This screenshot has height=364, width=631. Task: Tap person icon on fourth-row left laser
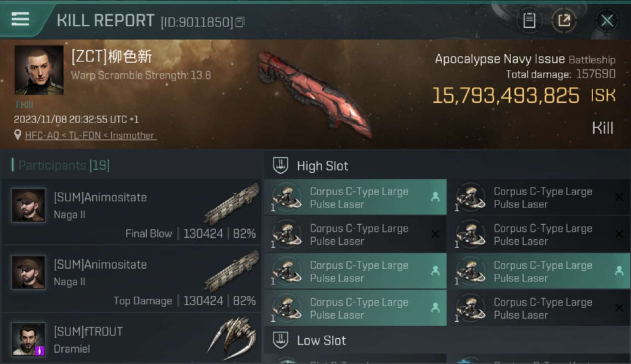pyautogui.click(x=435, y=308)
